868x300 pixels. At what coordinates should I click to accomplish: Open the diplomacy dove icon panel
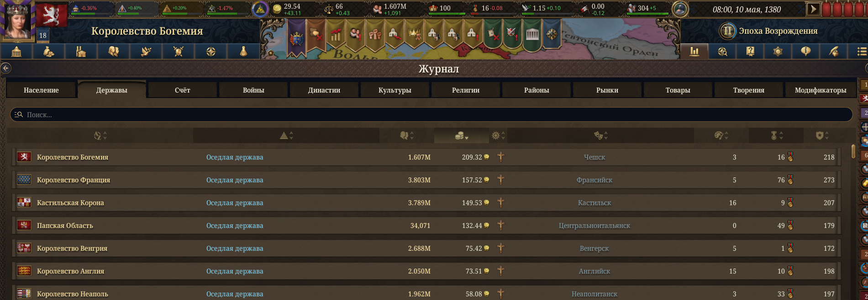tap(146, 52)
